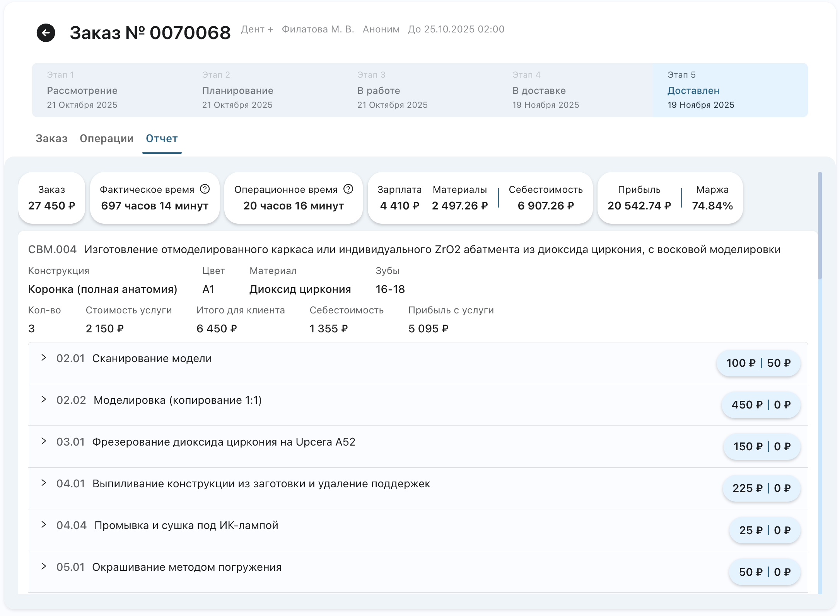Click help icon beside Операционное время
Image resolution: width=840 pixels, height=616 pixels.
tap(348, 189)
